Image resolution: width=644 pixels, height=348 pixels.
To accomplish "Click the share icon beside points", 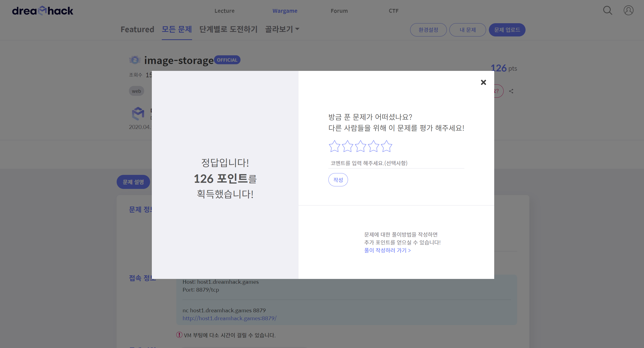I will point(511,91).
